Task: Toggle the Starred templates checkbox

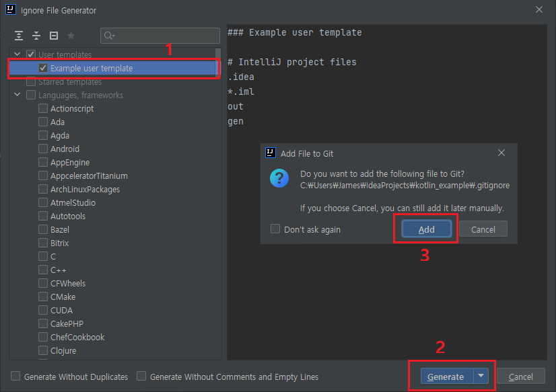Action: point(31,81)
